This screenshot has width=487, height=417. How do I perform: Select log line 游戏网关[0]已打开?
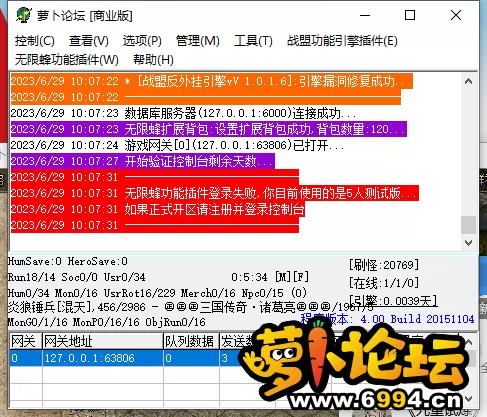click(x=177, y=145)
